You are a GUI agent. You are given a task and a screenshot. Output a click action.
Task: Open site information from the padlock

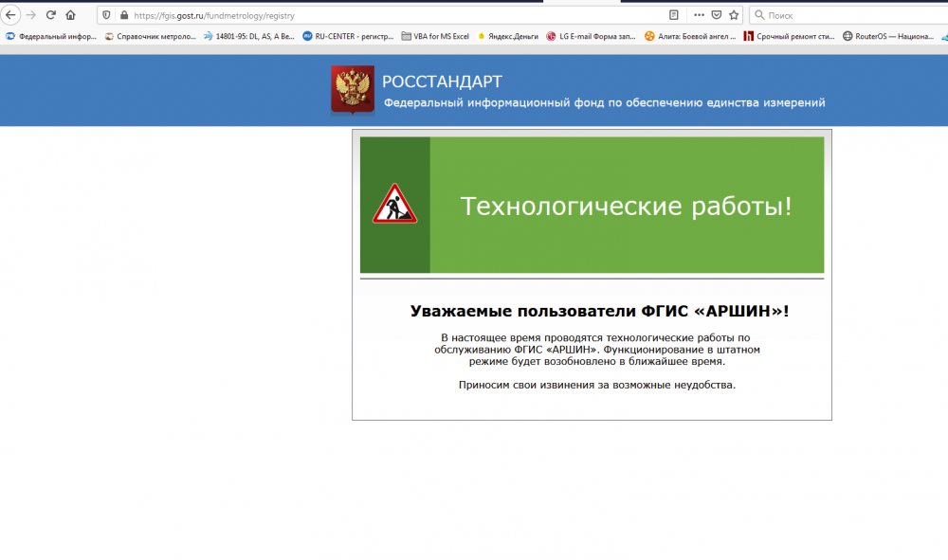(124, 14)
